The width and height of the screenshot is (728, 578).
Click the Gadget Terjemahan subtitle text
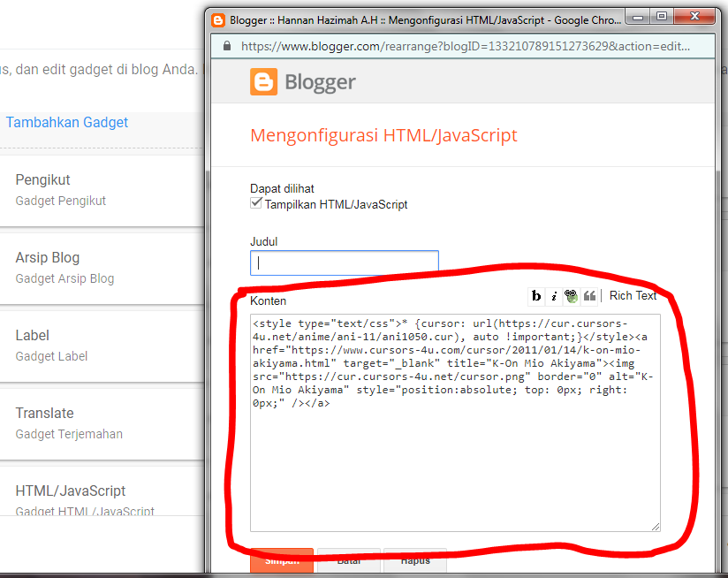[x=69, y=434]
